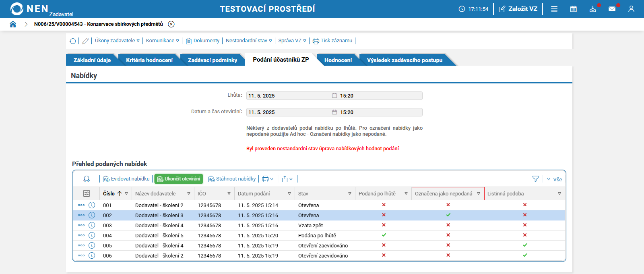644x274 pixels.
Task: Open Nestandardní stav dropdown menu
Action: click(x=249, y=41)
